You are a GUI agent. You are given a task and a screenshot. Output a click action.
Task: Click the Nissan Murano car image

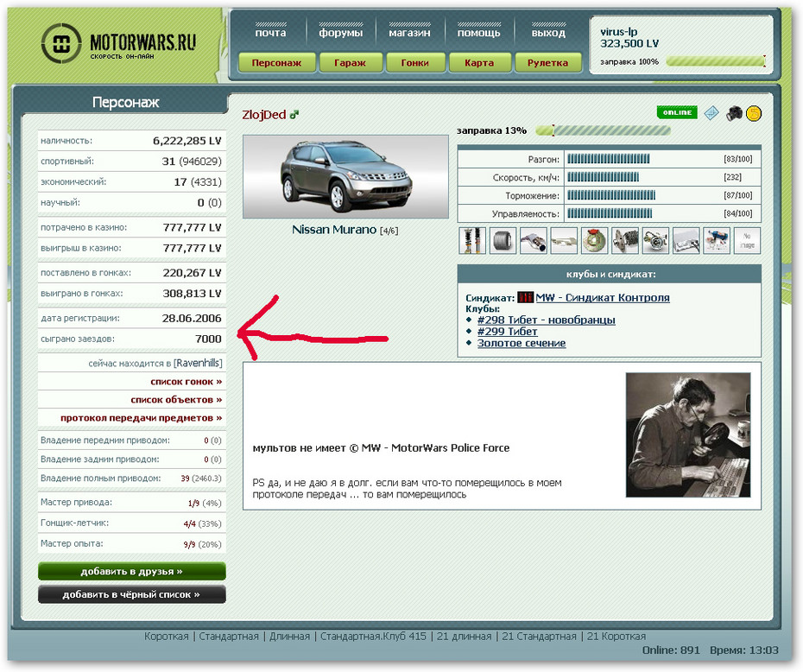coord(345,177)
